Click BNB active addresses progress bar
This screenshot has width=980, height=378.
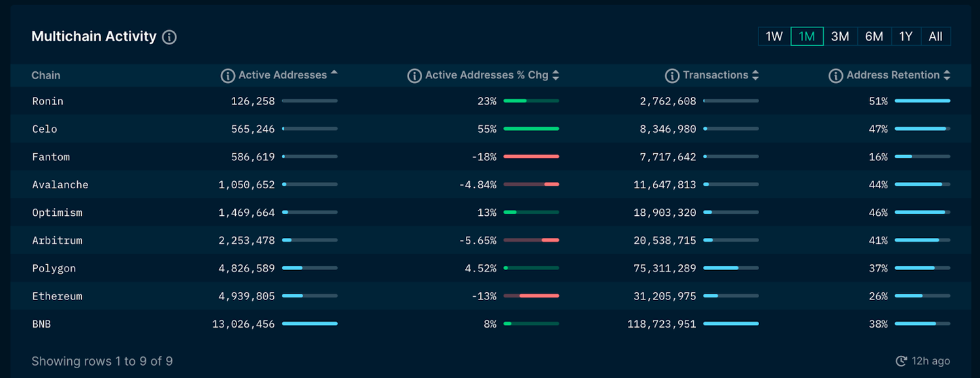(x=310, y=324)
